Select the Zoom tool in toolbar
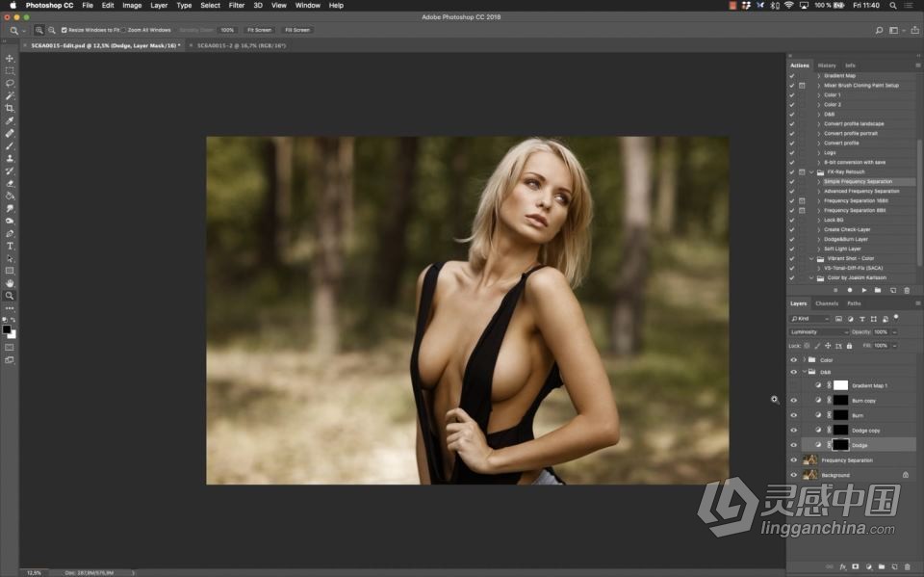Screen dimensions: 924x577 point(10,296)
